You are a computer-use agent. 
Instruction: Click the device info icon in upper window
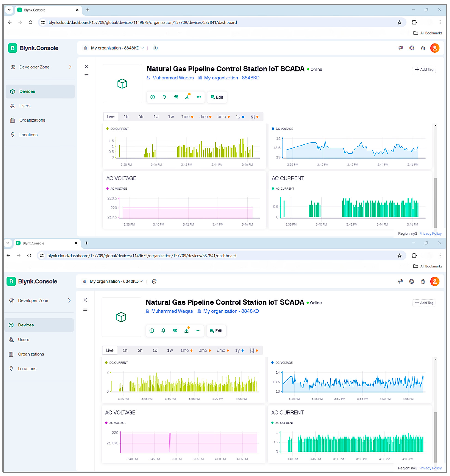pyautogui.click(x=153, y=97)
